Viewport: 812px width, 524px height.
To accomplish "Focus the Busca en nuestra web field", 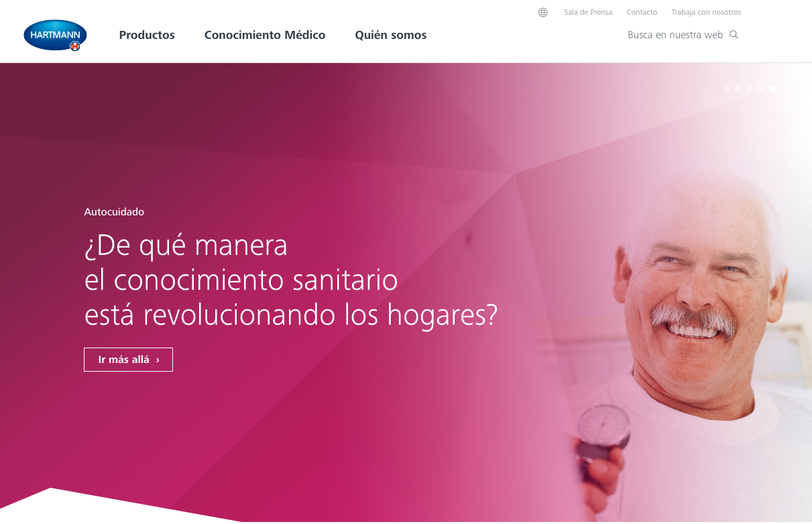I will pos(675,35).
